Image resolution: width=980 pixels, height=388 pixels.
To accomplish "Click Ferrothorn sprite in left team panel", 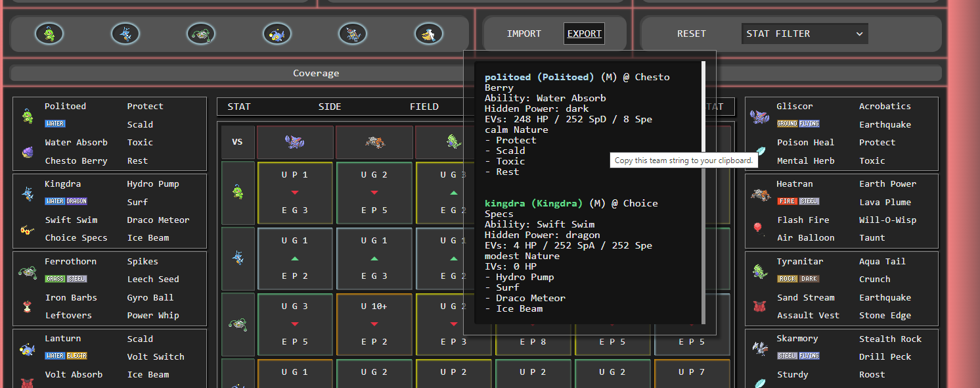I will pos(27,271).
